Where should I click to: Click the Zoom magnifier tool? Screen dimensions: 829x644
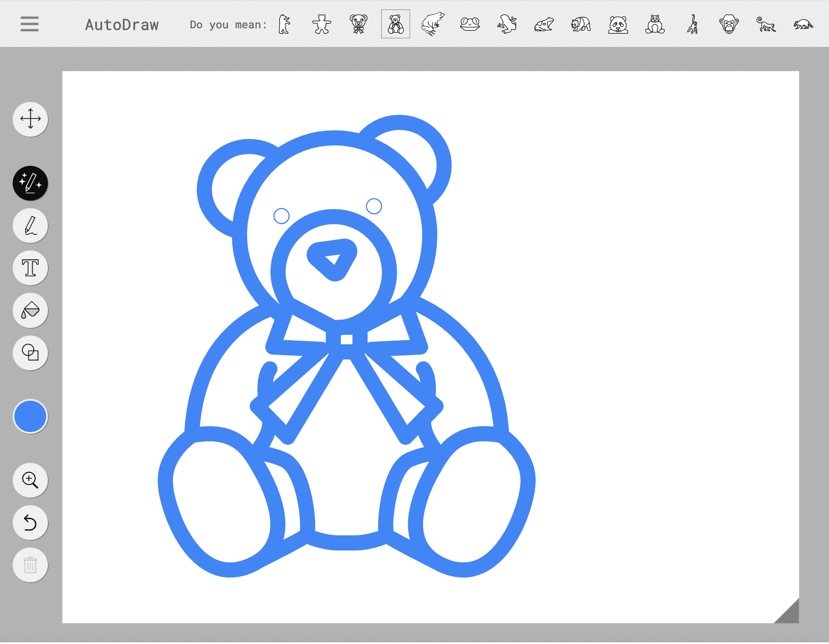click(x=30, y=480)
